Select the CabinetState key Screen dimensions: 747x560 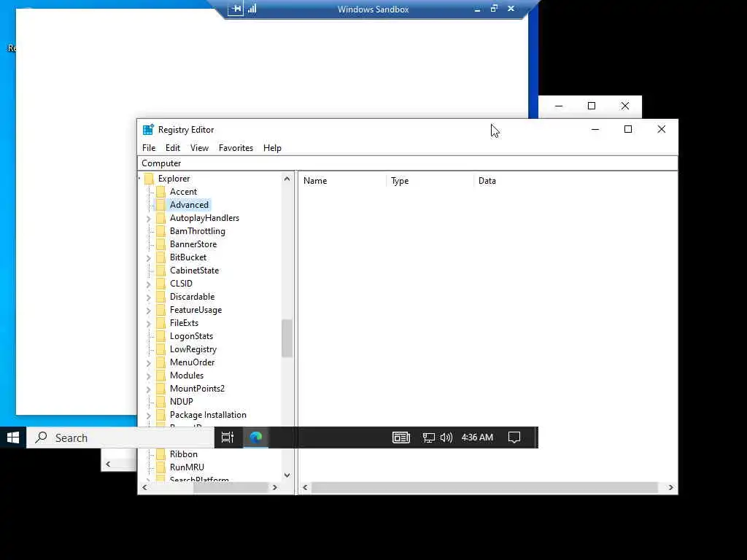pyautogui.click(x=194, y=271)
